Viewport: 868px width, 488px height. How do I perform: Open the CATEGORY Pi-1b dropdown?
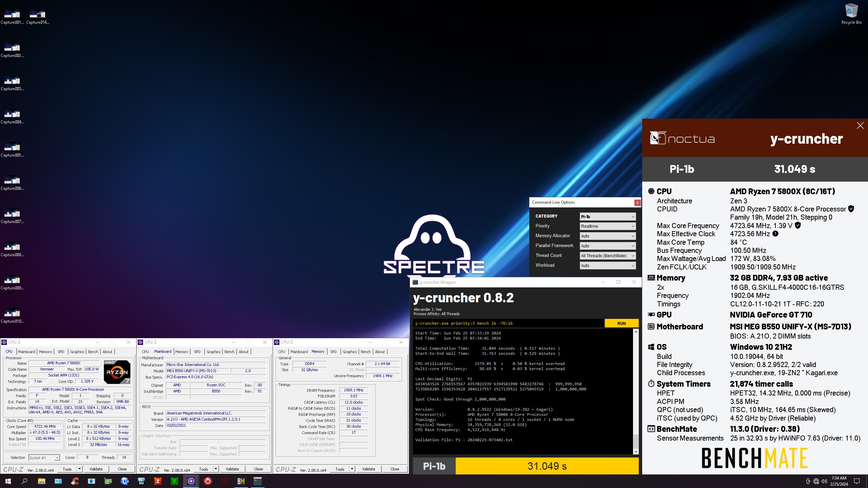pos(608,217)
